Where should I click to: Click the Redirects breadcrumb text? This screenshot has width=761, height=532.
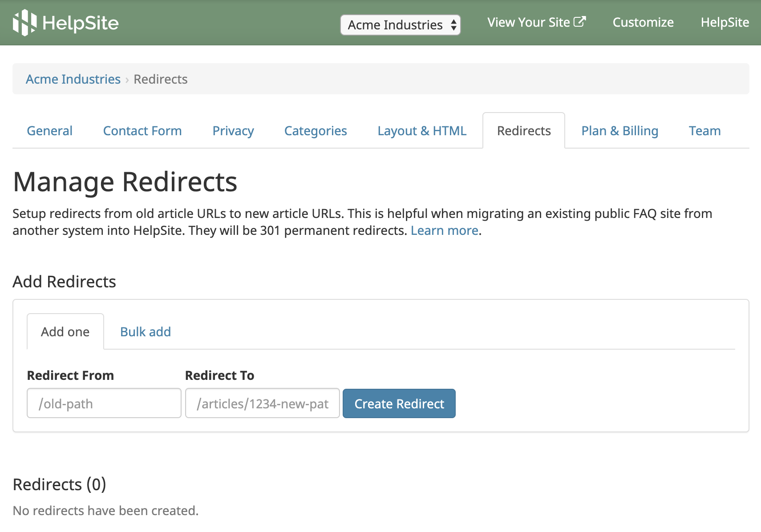point(161,79)
